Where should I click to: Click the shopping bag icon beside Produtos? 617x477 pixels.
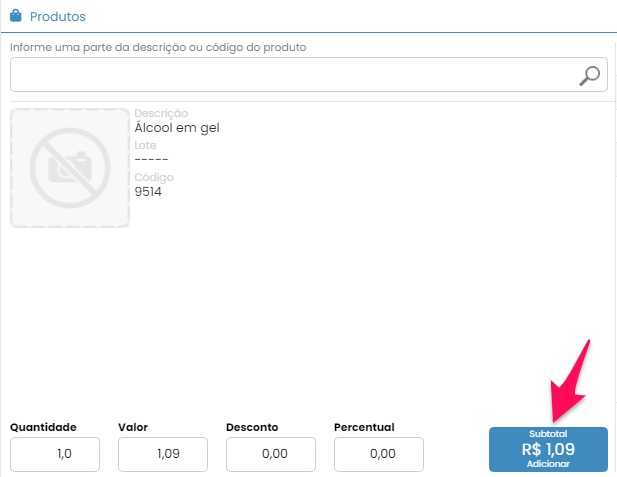pyautogui.click(x=16, y=17)
